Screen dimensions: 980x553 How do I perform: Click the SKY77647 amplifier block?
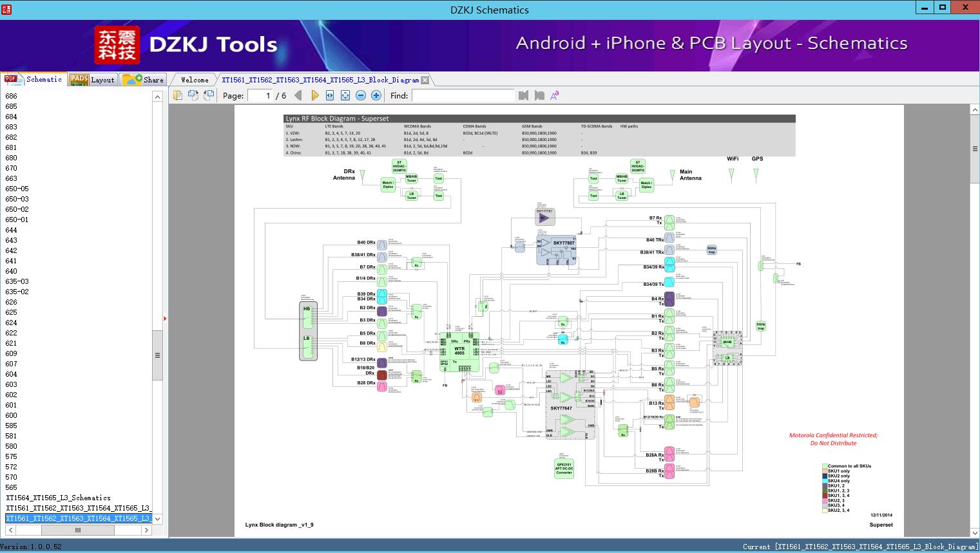[x=570, y=405]
